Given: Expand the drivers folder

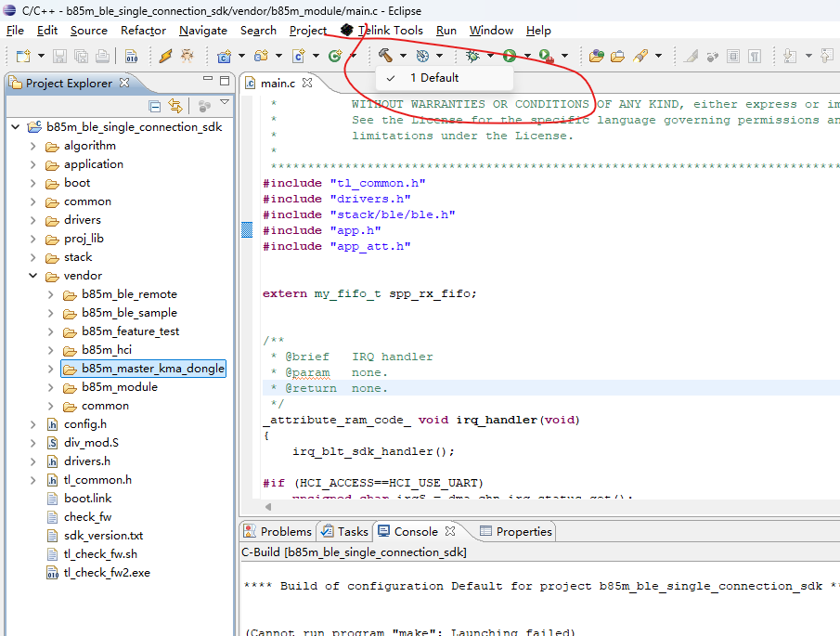Looking at the screenshot, I should (x=33, y=220).
